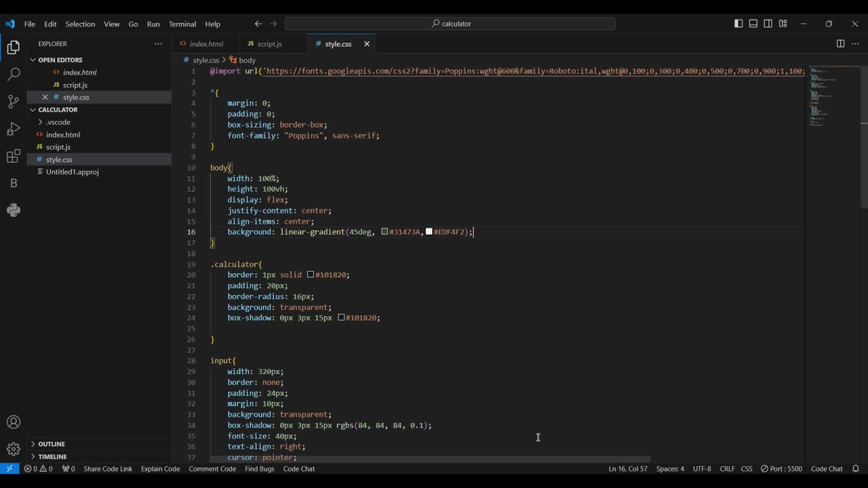
Task: Show errors and warnings count
Action: point(38,468)
